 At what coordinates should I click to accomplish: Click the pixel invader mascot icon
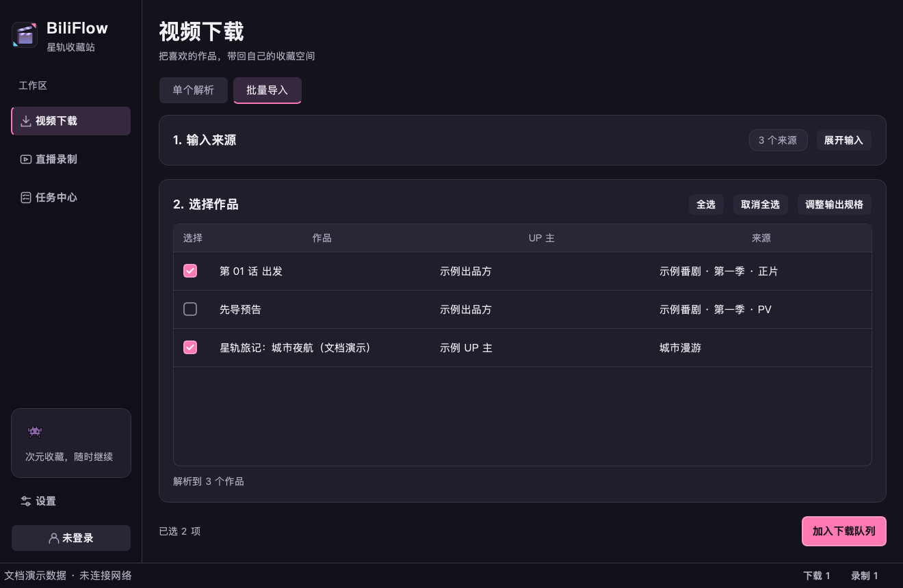(x=34, y=431)
